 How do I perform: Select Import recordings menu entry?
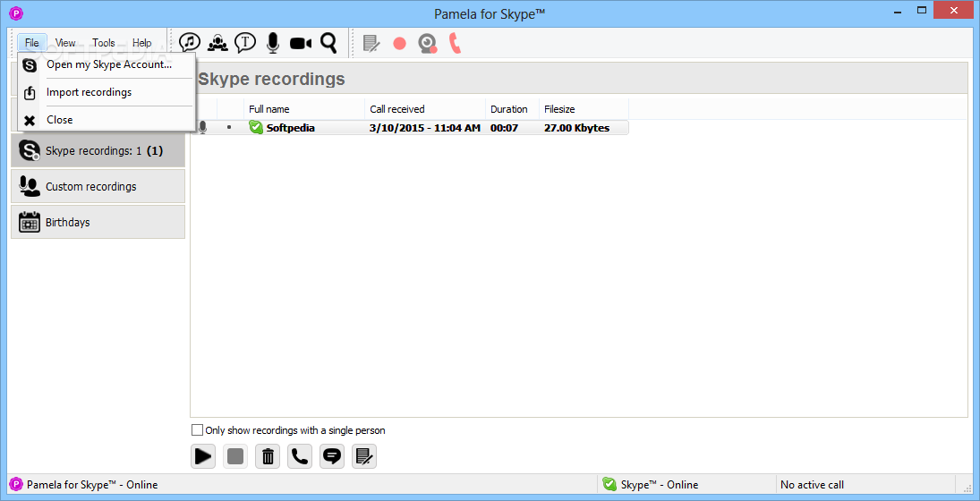(x=107, y=92)
